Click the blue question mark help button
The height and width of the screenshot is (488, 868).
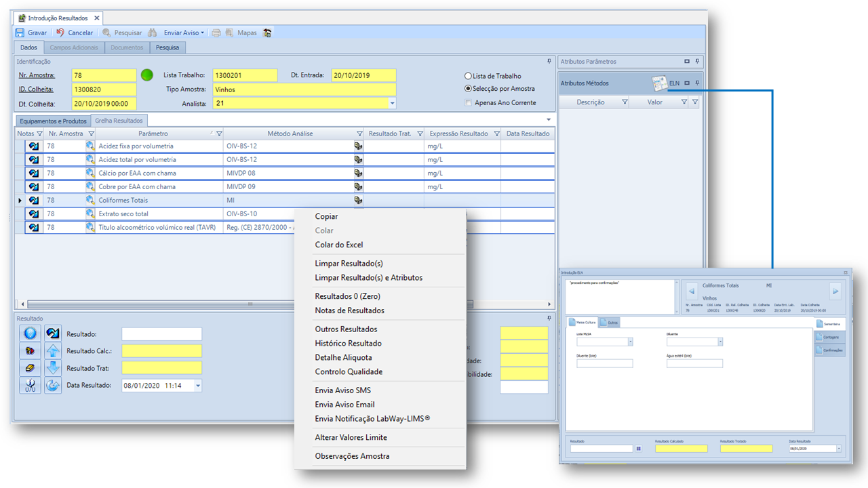tap(30, 333)
